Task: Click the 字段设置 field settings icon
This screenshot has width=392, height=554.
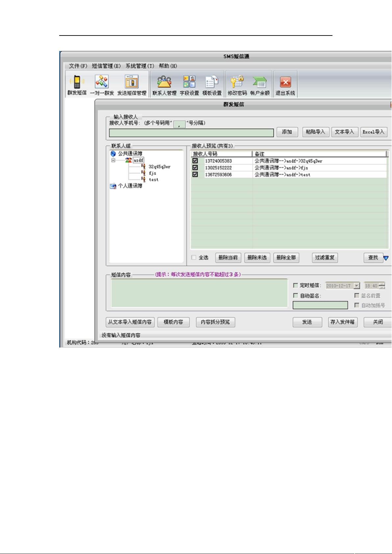Action: 189,84
